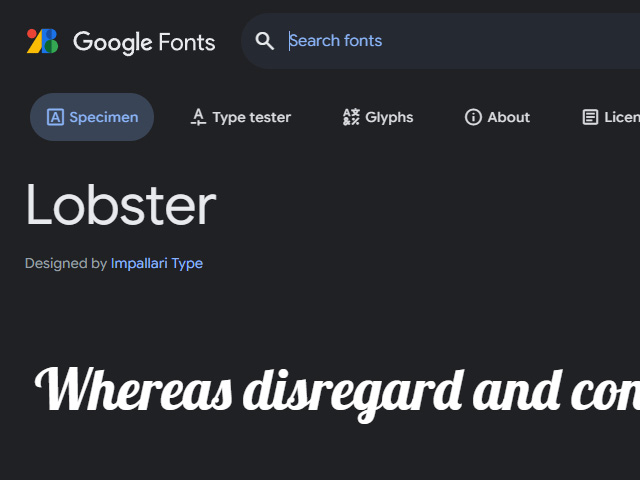The image size is (640, 480).
Task: Go to the About tab
Action: [x=508, y=117]
